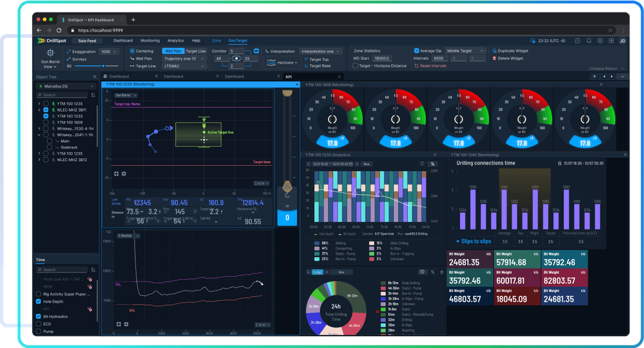Click Collapse Ribbon
This screenshot has width=644, height=348.
pyautogui.click(x=605, y=68)
